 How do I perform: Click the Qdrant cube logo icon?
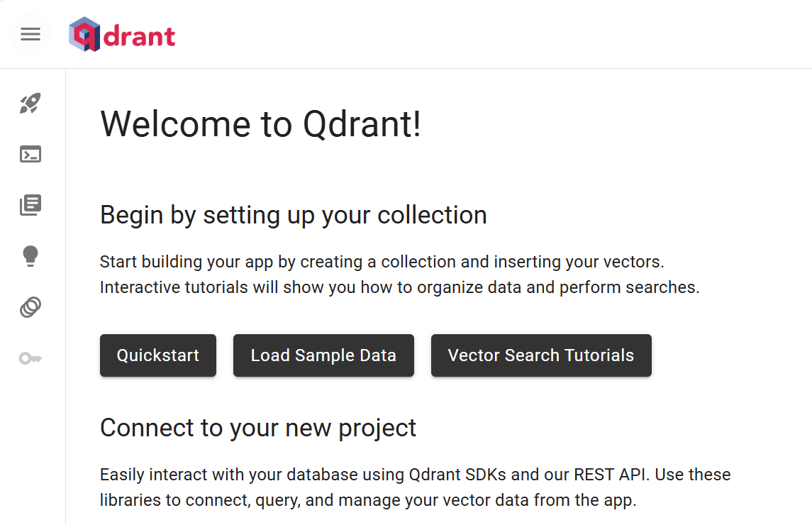(84, 34)
